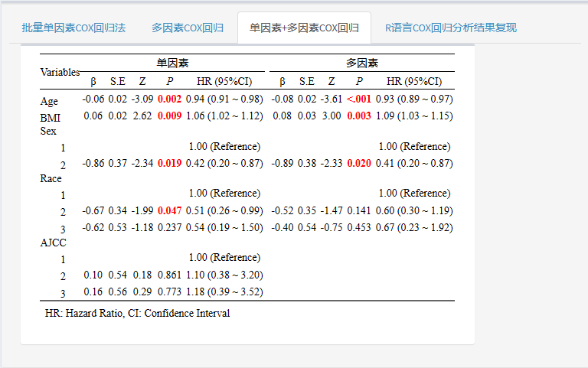588x368 pixels.
Task: Click the Variables column header
Action: pos(60,73)
